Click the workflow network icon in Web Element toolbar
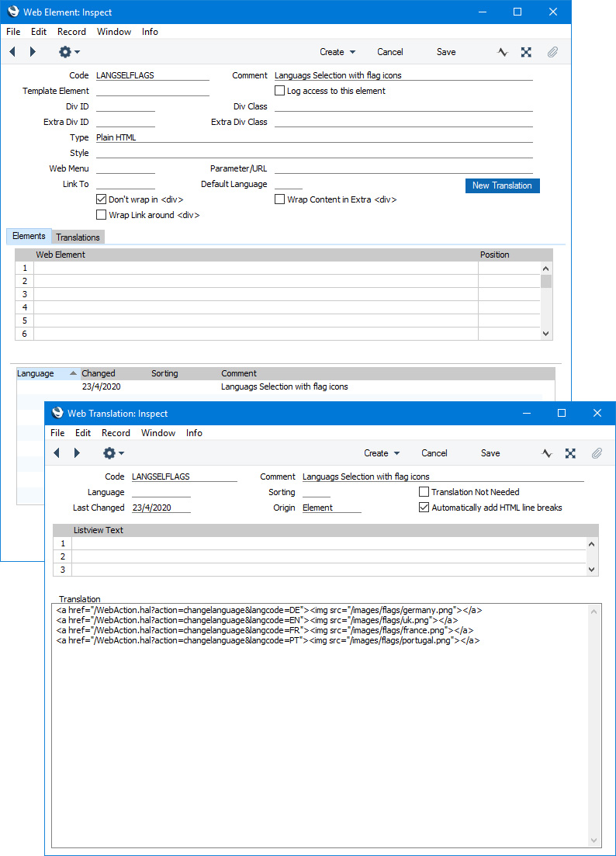616x856 pixels. click(x=526, y=53)
